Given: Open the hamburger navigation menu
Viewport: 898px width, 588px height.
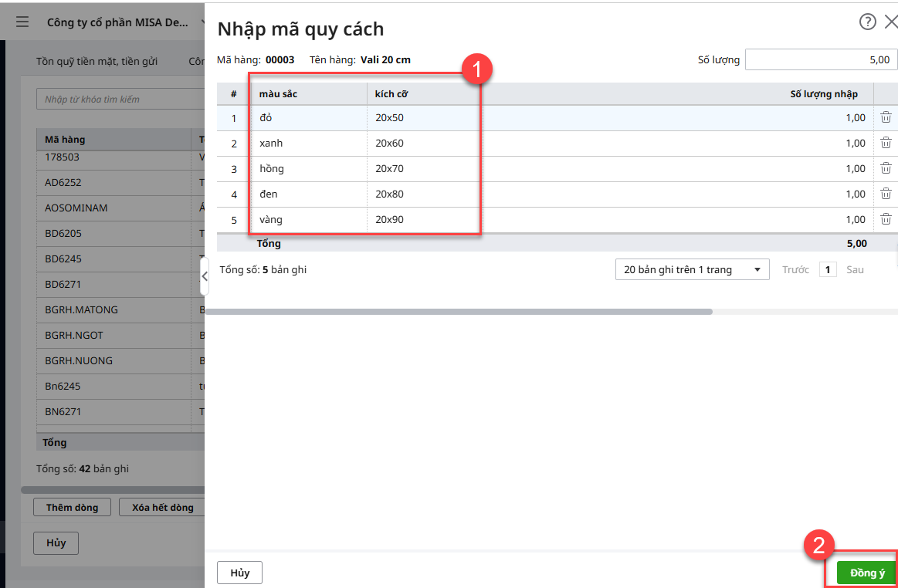Looking at the screenshot, I should click(22, 22).
